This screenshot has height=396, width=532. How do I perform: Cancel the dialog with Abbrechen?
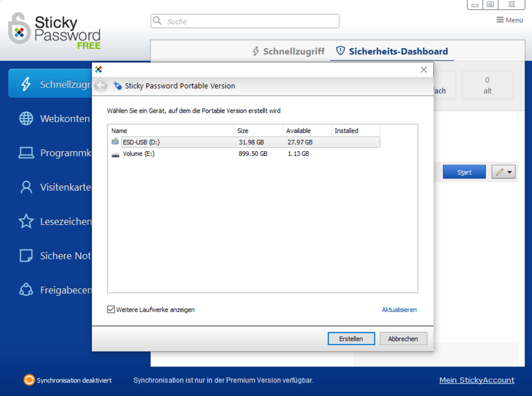403,338
